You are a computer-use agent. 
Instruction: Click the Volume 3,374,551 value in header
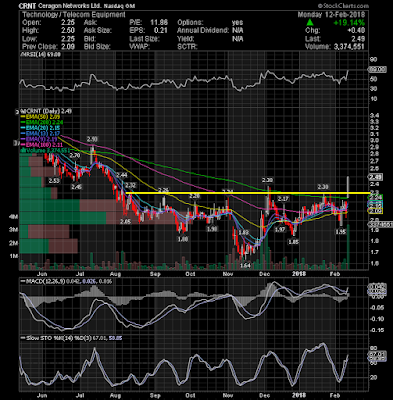coord(349,46)
